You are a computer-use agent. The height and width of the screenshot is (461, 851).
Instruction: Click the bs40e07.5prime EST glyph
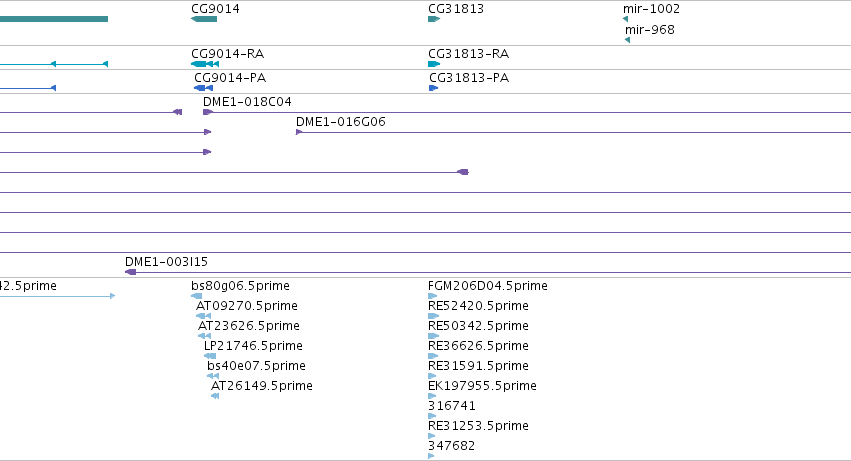tap(213, 376)
